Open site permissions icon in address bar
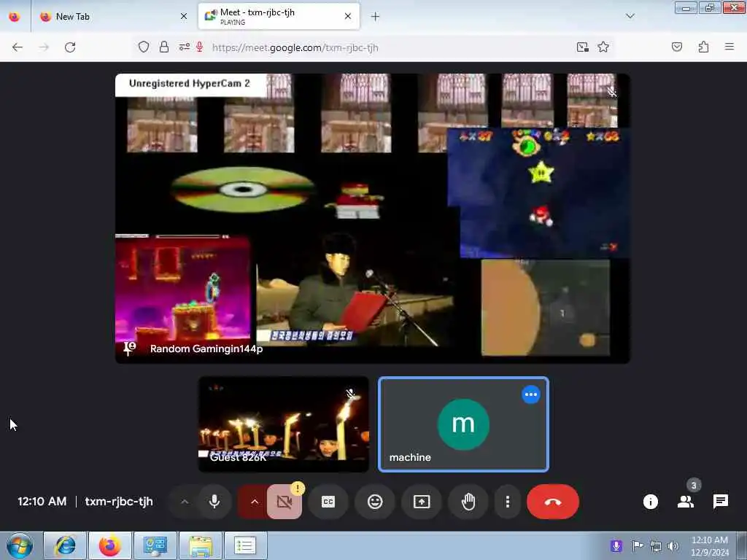The height and width of the screenshot is (560, 747). click(185, 47)
